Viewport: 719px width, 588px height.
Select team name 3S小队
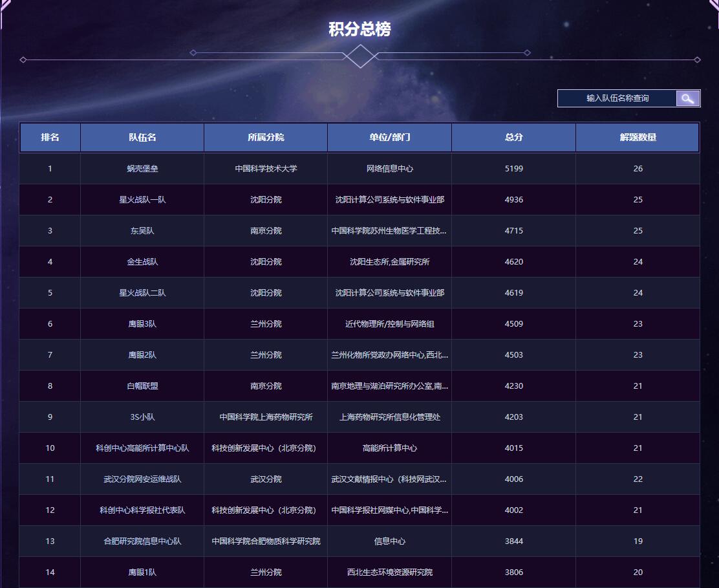point(142,417)
